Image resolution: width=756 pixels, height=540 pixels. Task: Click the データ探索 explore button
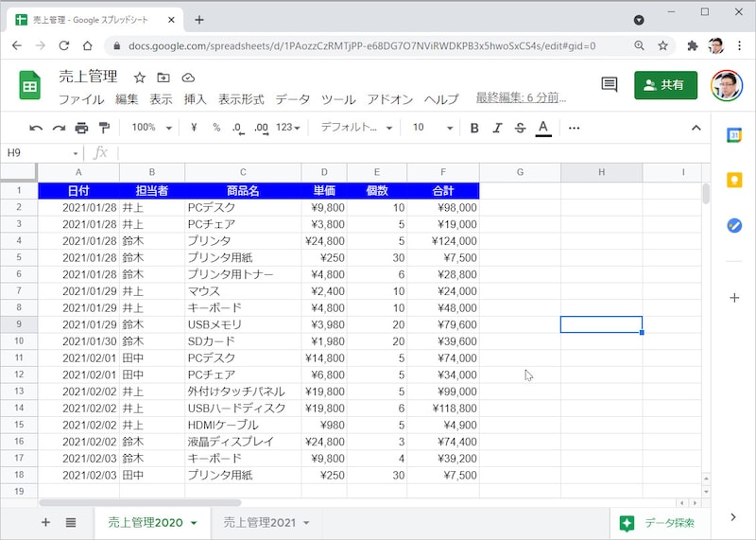click(x=659, y=523)
